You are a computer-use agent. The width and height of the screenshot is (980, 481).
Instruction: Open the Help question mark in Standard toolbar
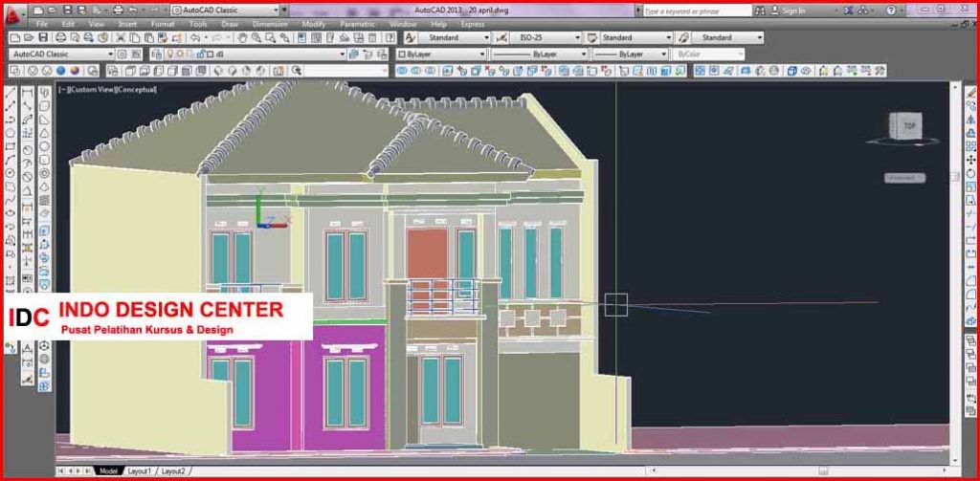391,37
